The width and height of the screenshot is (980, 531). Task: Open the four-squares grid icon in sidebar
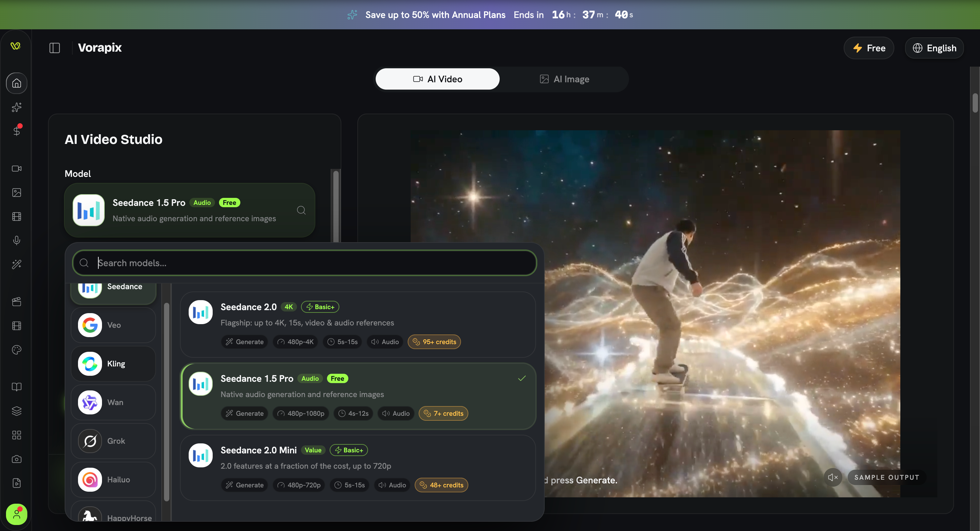[x=16, y=435]
